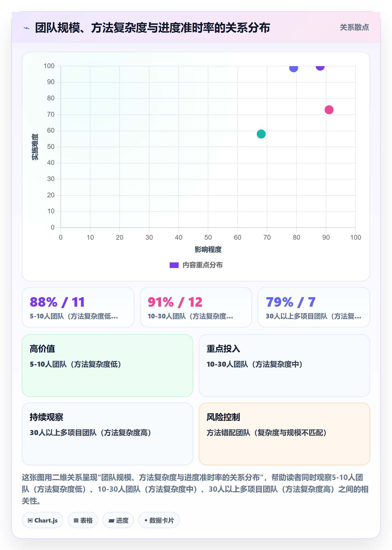This screenshot has width=392, height=550.
Task: Click the description paragraph starting with 这张图用二维关系
Action: pyautogui.click(x=195, y=489)
